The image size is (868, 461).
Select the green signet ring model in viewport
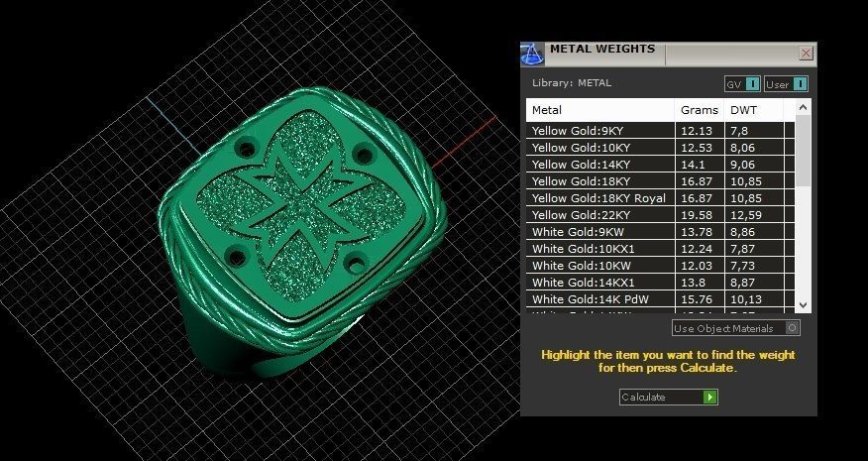coord(301,233)
